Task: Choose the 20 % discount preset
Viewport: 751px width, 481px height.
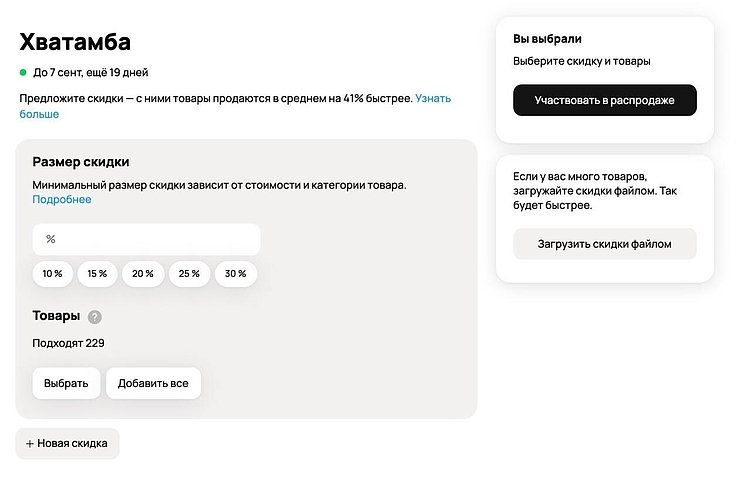Action: (143, 274)
